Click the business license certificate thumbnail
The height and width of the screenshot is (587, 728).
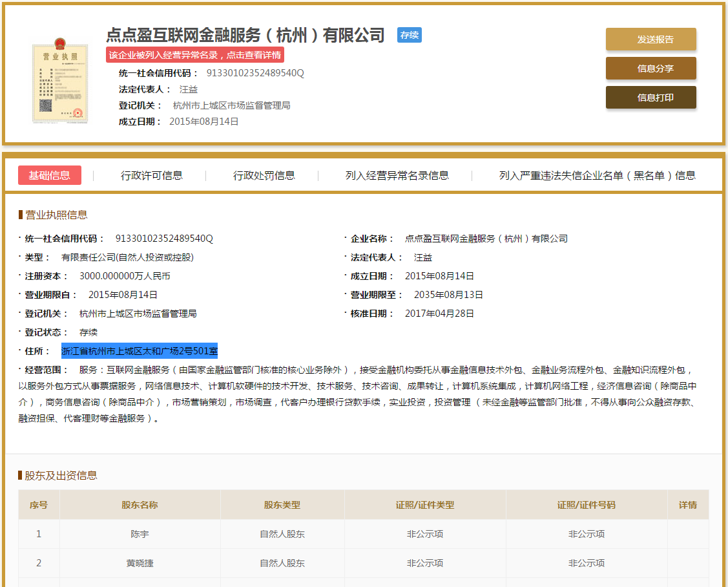[x=60, y=83]
